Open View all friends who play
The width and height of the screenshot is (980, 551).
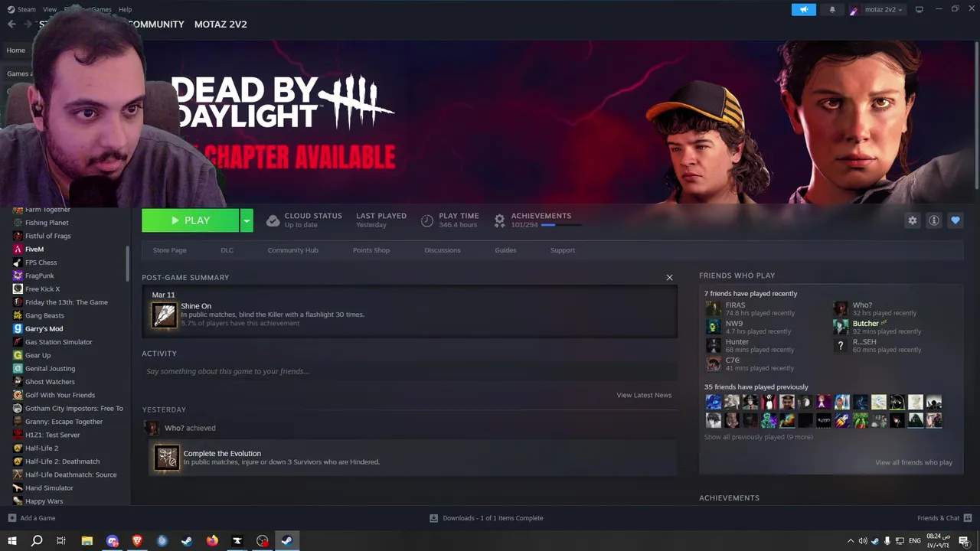[x=913, y=462]
